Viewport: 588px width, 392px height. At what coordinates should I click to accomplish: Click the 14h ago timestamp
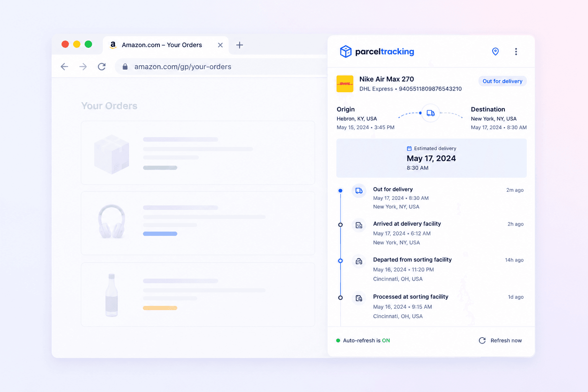tap(514, 260)
